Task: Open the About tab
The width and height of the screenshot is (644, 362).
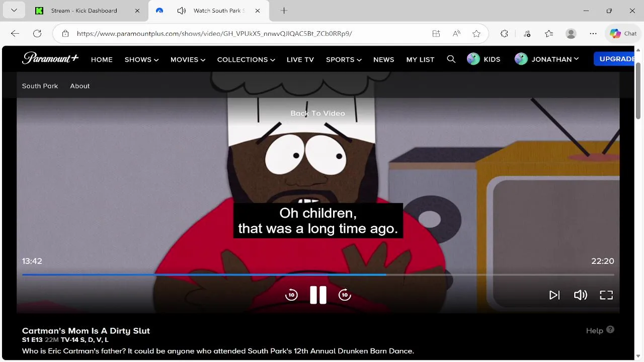Action: (80, 86)
